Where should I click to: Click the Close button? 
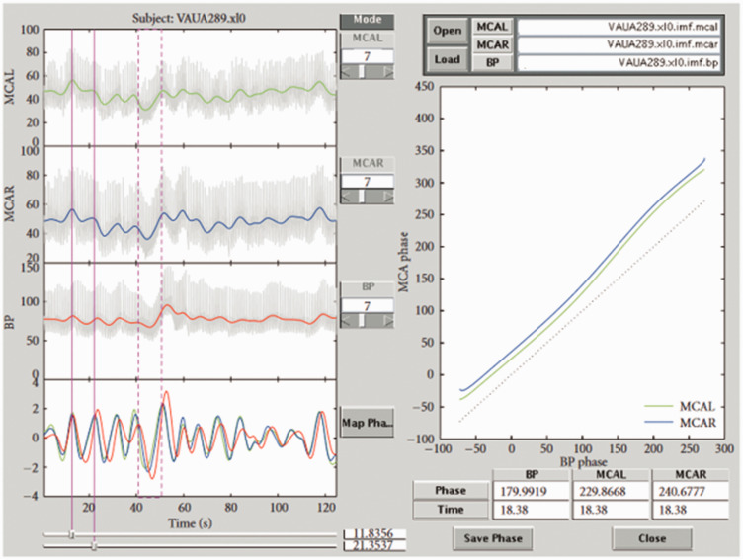[652, 538]
